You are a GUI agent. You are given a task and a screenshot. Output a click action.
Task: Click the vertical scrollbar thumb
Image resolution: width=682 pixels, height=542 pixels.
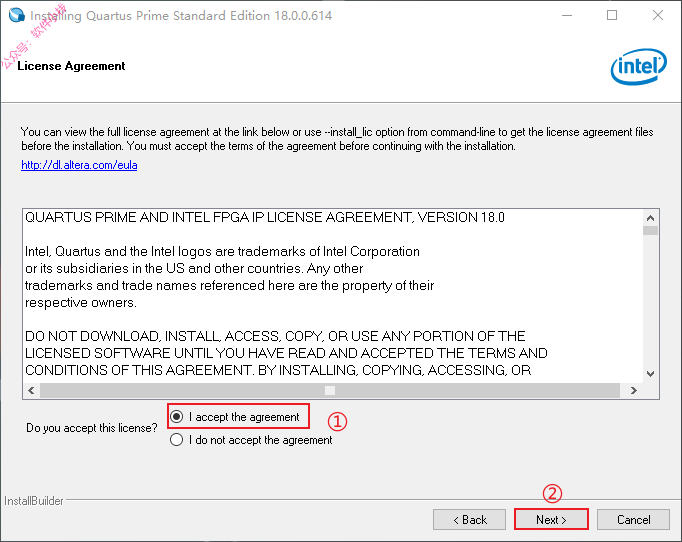tap(650, 230)
